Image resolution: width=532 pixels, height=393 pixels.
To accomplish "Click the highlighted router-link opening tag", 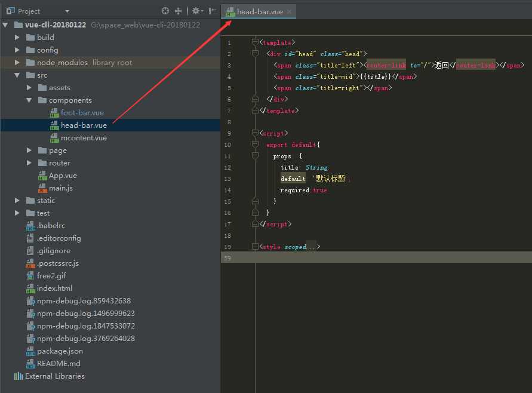I will click(386, 65).
